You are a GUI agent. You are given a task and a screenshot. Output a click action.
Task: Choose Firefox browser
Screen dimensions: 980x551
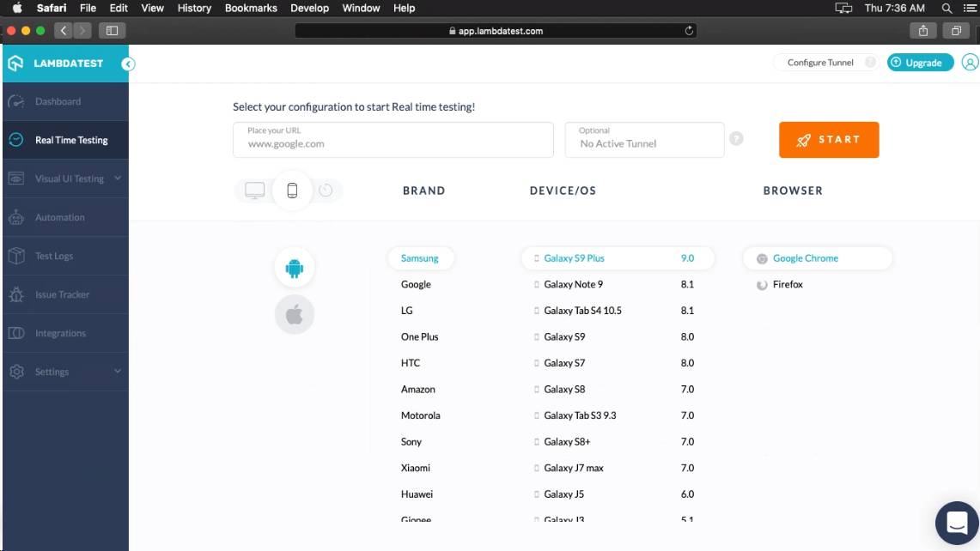[x=788, y=284]
